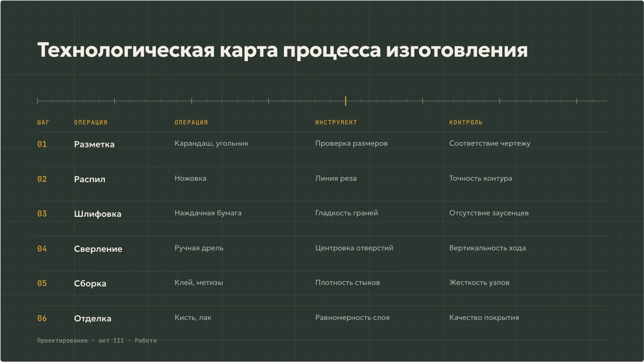
Task: Click the 'Кисть, лак' cell
Action: tap(193, 317)
